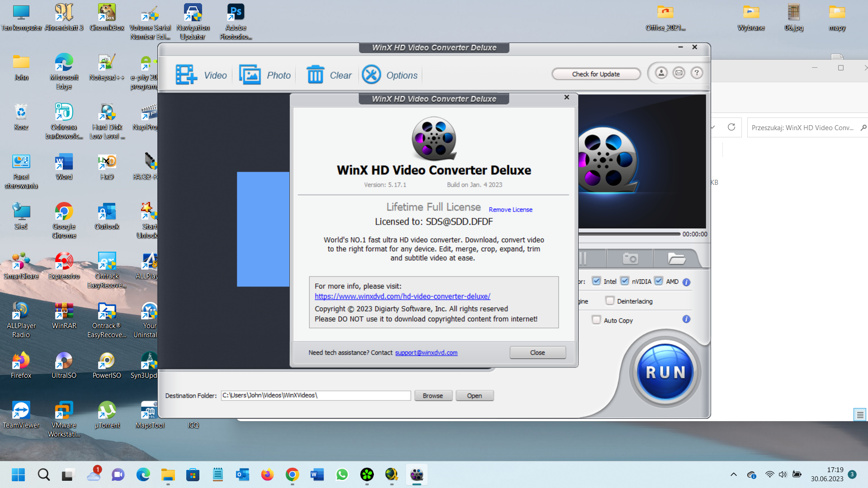Toggle the AMD hardware accelerator checkbox
The height and width of the screenshot is (488, 868).
tap(659, 281)
